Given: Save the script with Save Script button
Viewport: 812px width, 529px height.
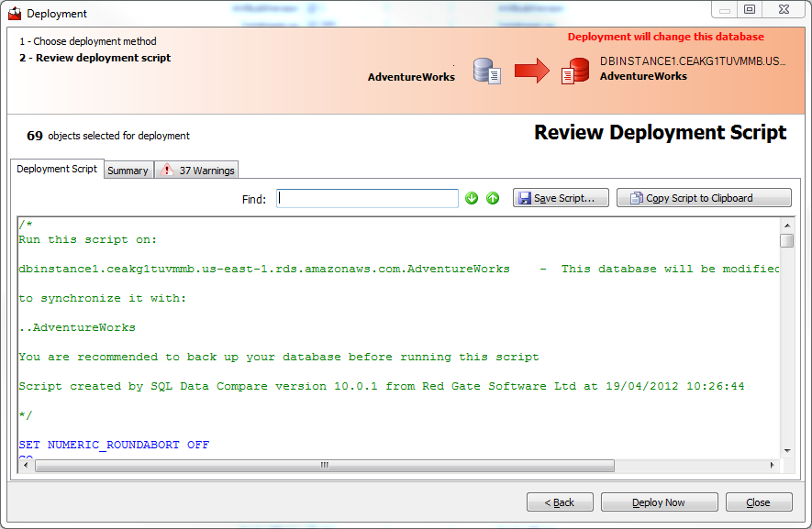Looking at the screenshot, I should [561, 198].
